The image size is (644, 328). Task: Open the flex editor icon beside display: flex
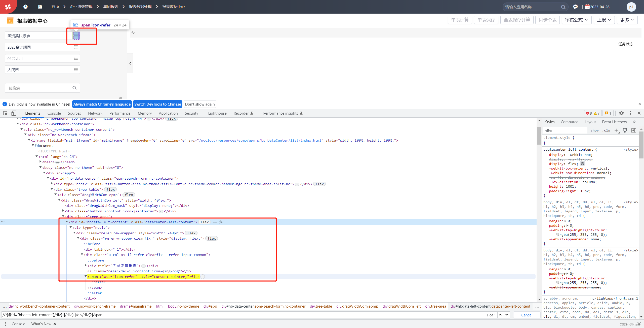pos(583,163)
